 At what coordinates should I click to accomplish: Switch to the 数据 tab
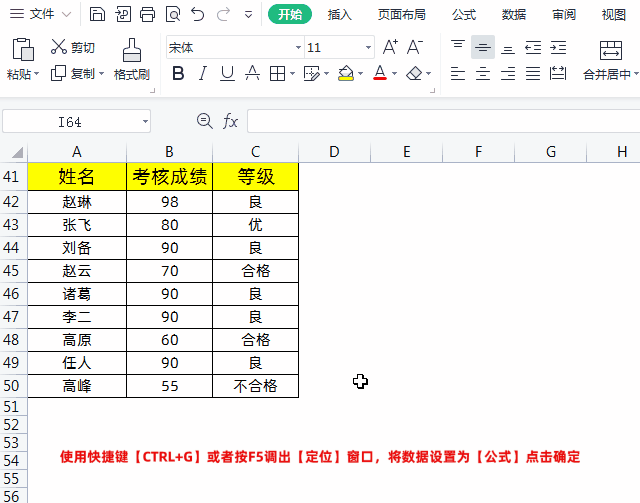[514, 15]
